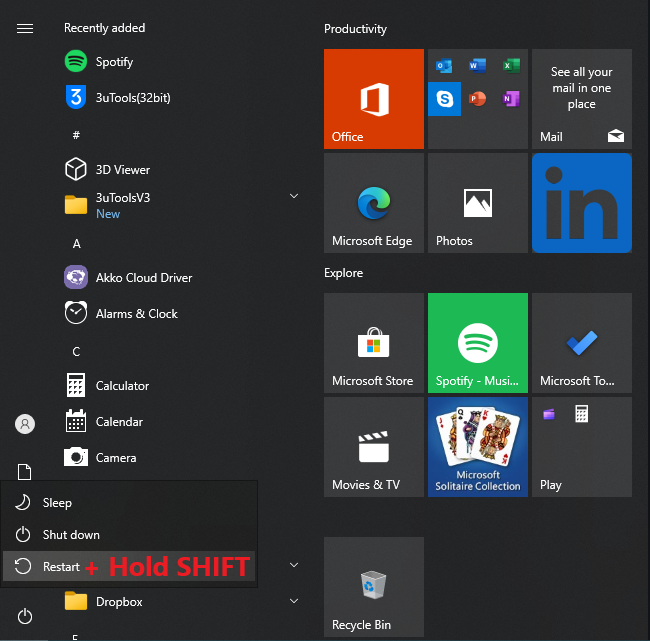Select Restart from the power menu
Image resolution: width=650 pixels, height=641 pixels.
tap(61, 567)
